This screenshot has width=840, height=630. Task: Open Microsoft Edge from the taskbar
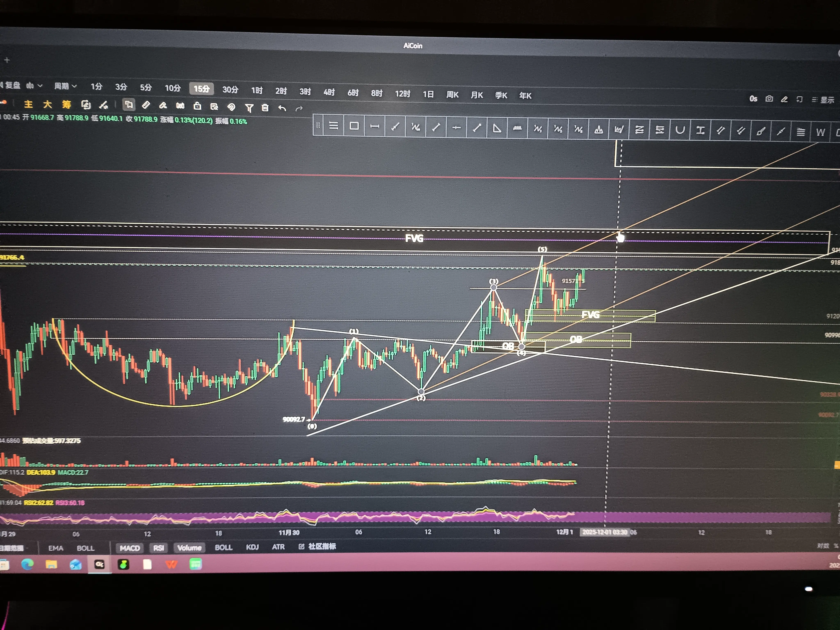pos(27,565)
